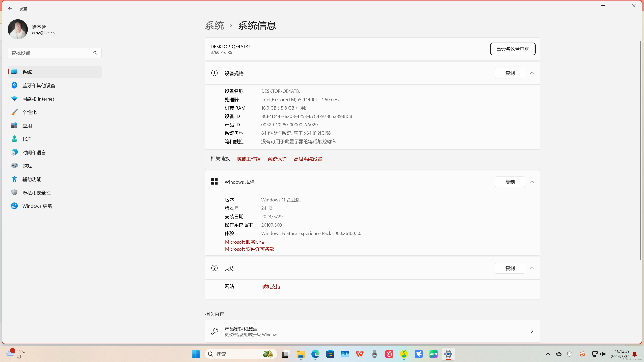644x362 pixels.
Task: Collapse the Device specifications (设备规格) section
Action: coord(532,73)
